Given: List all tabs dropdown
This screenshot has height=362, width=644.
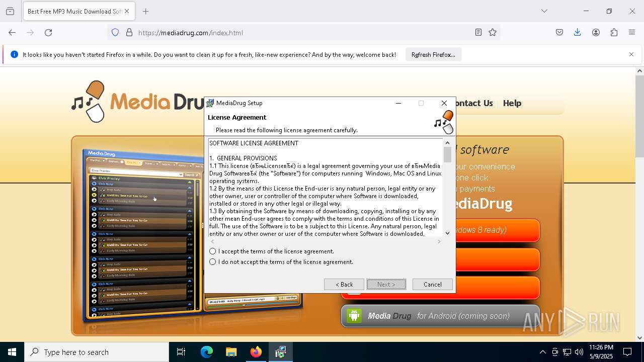Looking at the screenshot, I should (x=544, y=11).
